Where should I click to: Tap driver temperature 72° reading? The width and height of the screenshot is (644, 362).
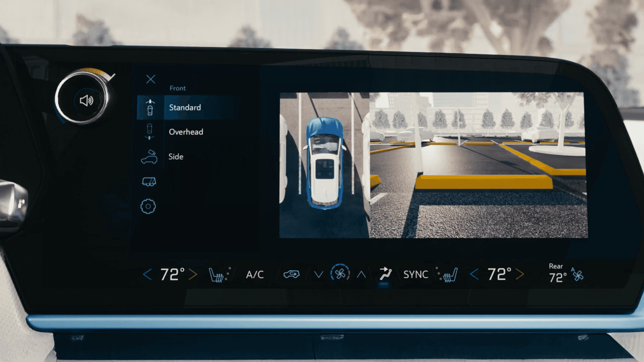172,275
